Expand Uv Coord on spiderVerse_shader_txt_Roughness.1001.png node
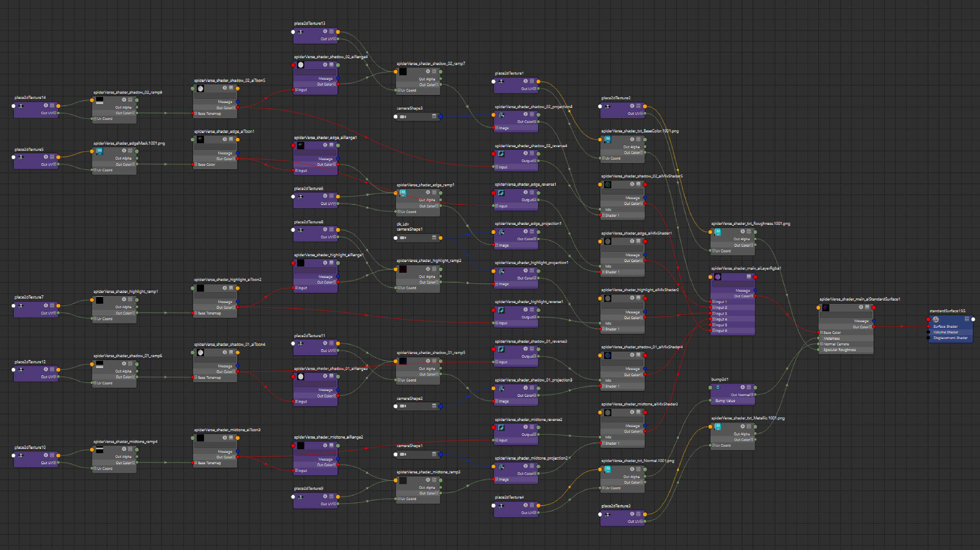This screenshot has width=980, height=550. (714, 251)
